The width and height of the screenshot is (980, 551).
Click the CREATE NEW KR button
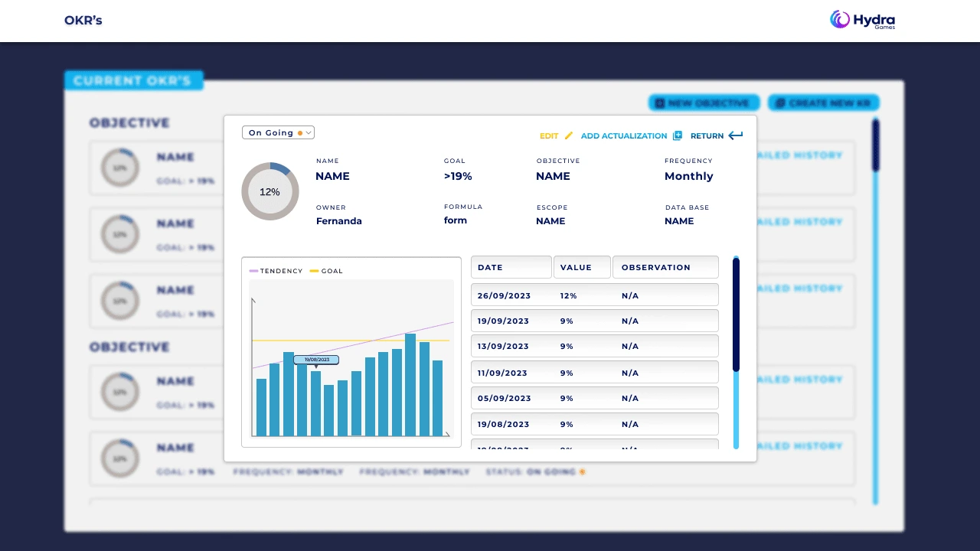[x=823, y=103]
